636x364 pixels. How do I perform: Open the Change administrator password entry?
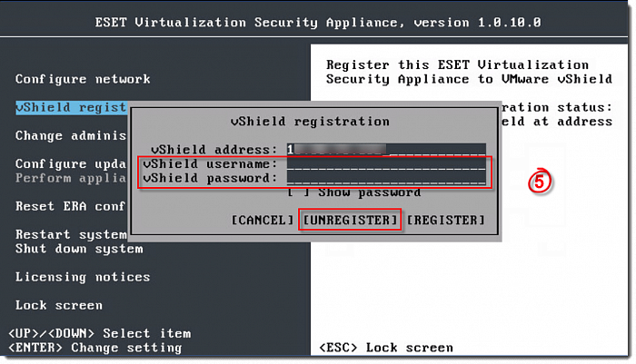(71, 135)
